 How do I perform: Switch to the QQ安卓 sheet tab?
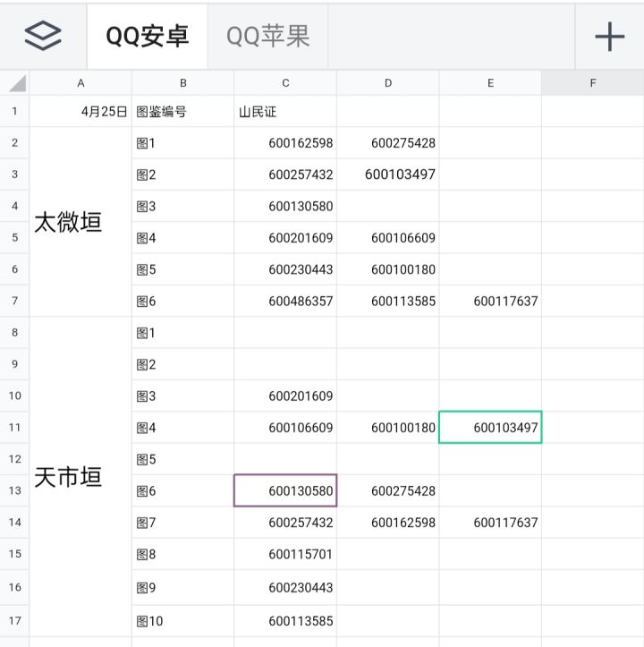click(x=148, y=37)
